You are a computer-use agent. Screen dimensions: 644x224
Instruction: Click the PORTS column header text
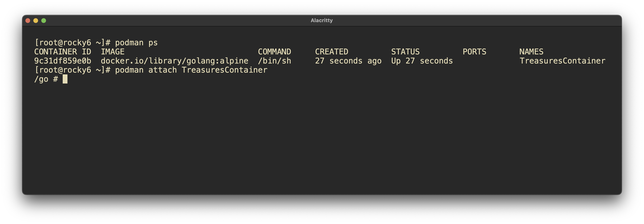[474, 52]
